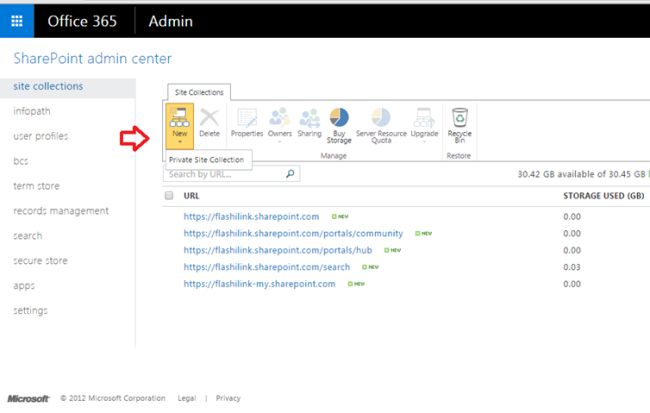Expand the Owners dropdown arrow
Image resolution: width=650 pixels, height=413 pixels.
tap(279, 142)
